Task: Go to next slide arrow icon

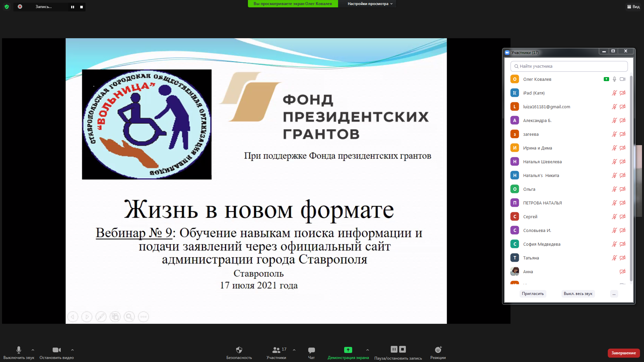Action: [87, 317]
